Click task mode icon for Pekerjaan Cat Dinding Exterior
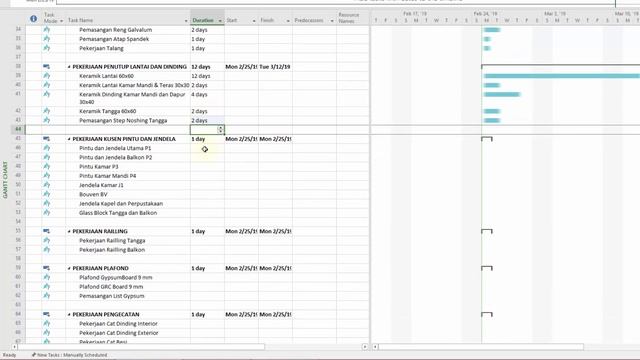The image size is (640, 360). coord(47,333)
